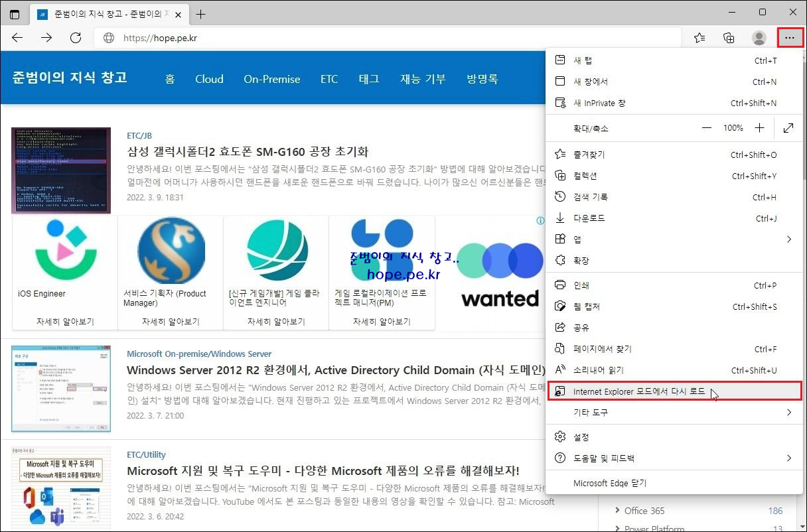This screenshot has height=532, width=807.
Task: Open 검색 기록 menu entry
Action: coord(674,197)
